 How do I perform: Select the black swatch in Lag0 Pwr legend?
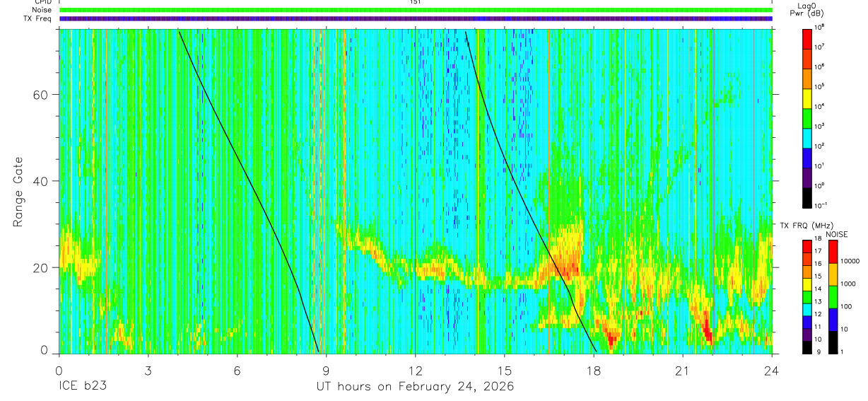807,197
